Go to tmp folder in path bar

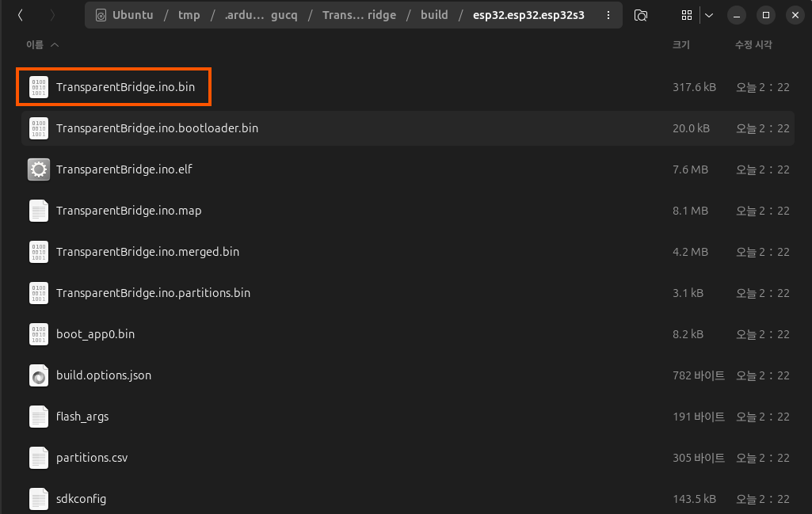pos(189,16)
